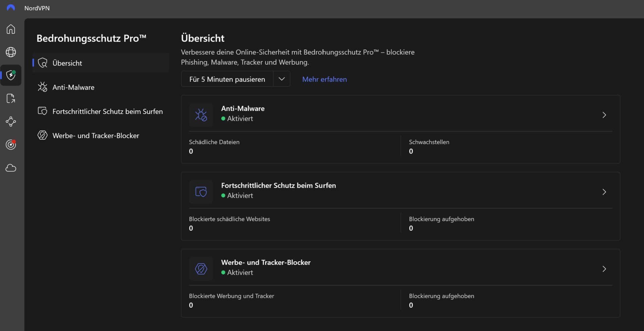Screen dimensions: 644x331
Task: Click Blockierte schädliche Websites label
Action: (x=229, y=219)
